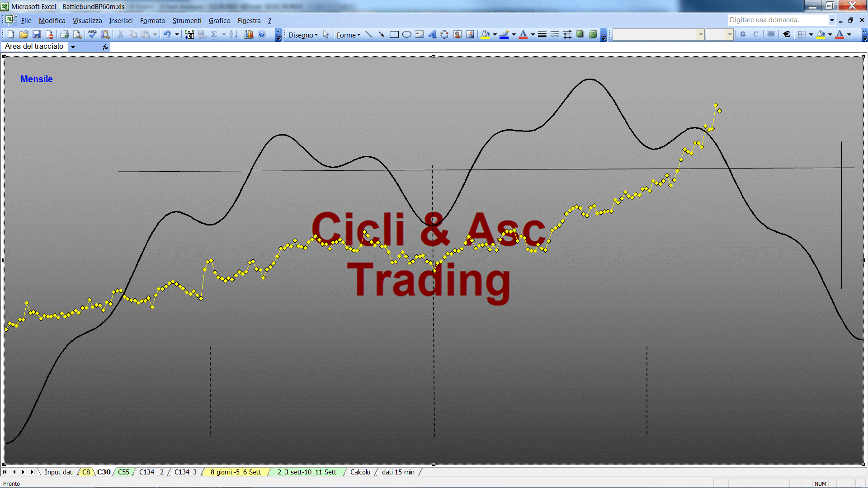The height and width of the screenshot is (488, 868).
Task: Open the font size combo box
Action: (719, 34)
